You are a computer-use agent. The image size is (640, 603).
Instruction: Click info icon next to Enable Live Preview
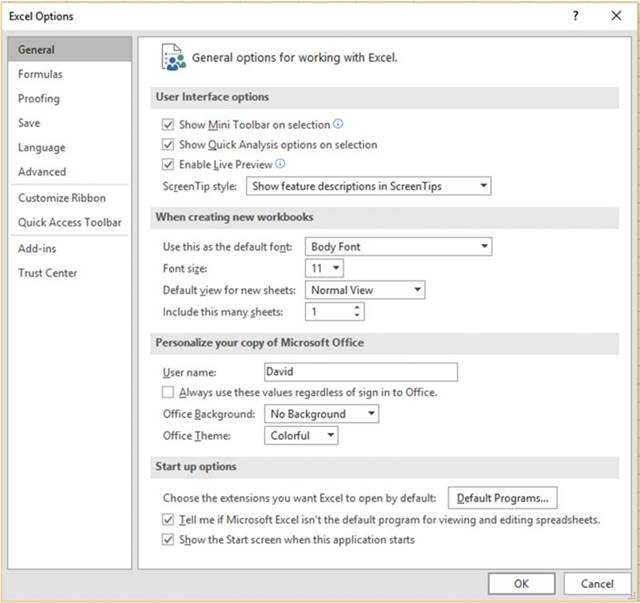281,164
